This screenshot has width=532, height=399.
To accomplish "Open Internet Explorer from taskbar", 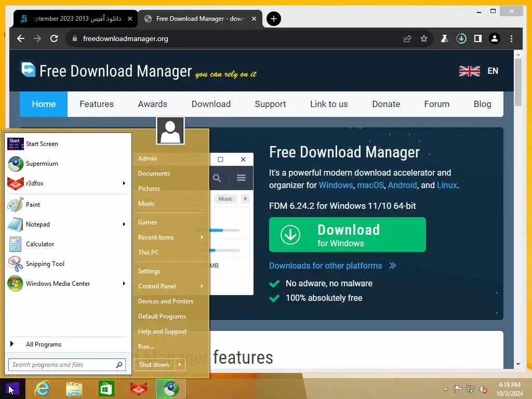I will point(43,389).
